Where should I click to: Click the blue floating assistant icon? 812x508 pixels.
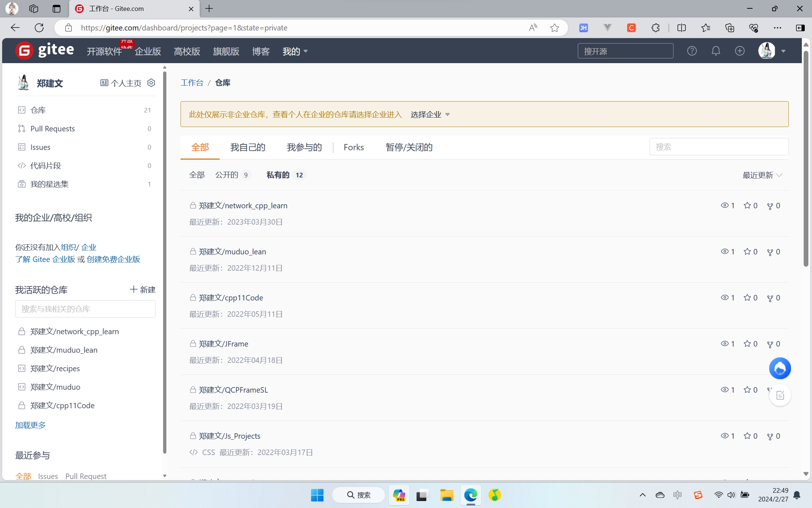[780, 368]
